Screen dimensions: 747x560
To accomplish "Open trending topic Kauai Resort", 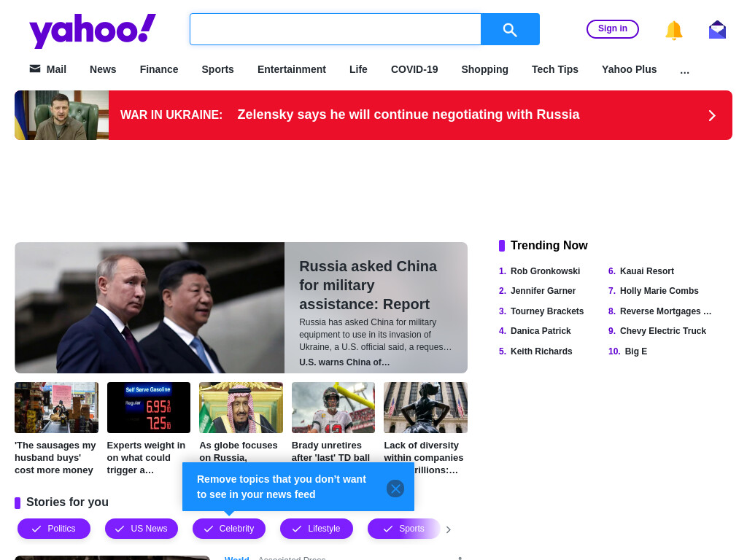I will pos(647,271).
